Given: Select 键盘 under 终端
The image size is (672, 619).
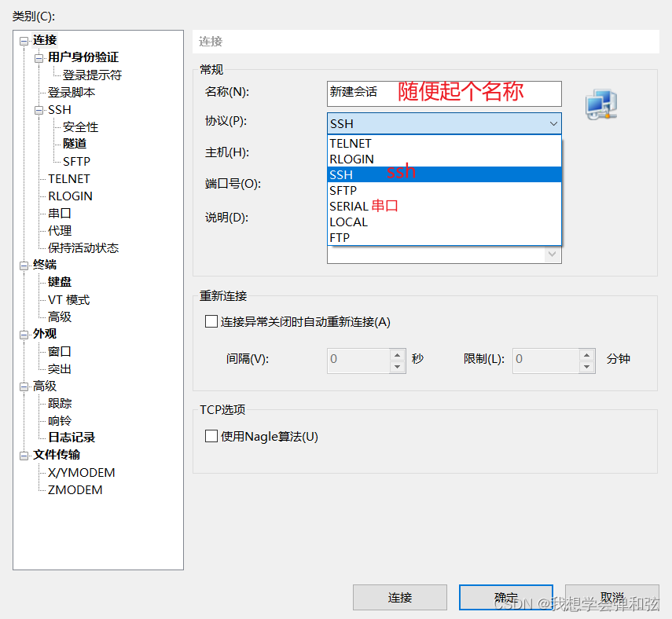Looking at the screenshot, I should click(x=60, y=282).
